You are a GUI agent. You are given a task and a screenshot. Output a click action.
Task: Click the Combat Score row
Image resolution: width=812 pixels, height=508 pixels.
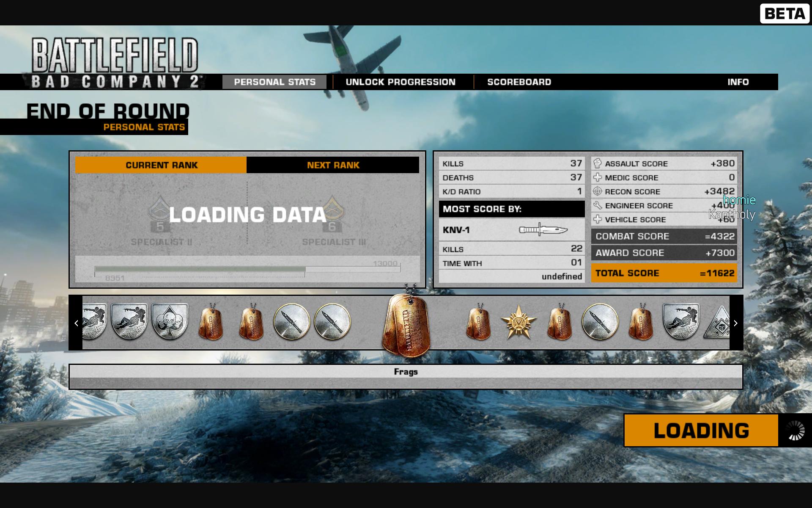pos(664,236)
